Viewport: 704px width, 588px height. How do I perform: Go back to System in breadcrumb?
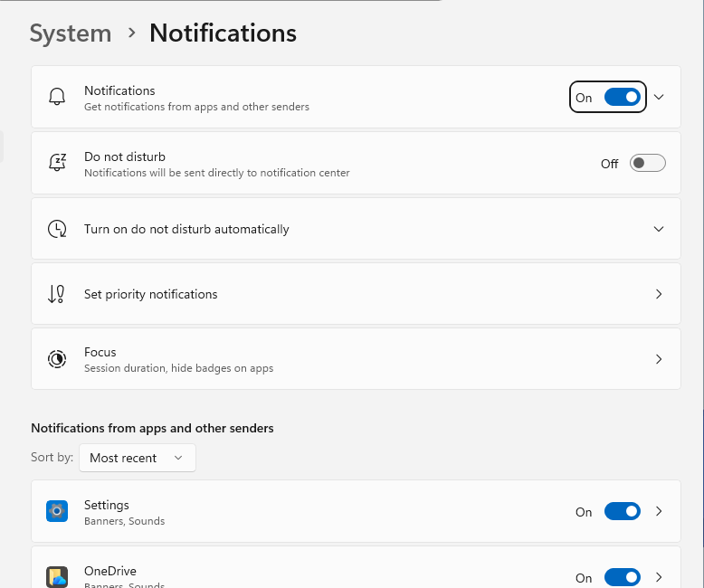71,33
